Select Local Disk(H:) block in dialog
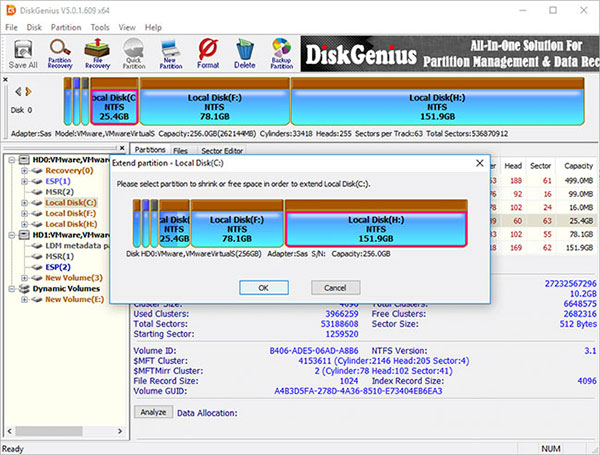This screenshot has width=600, height=455. (x=374, y=226)
